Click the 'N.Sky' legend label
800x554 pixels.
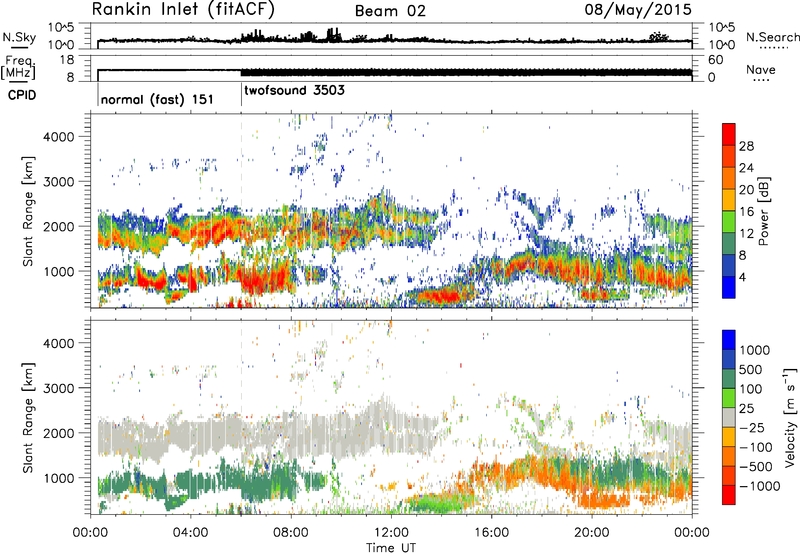(19, 37)
